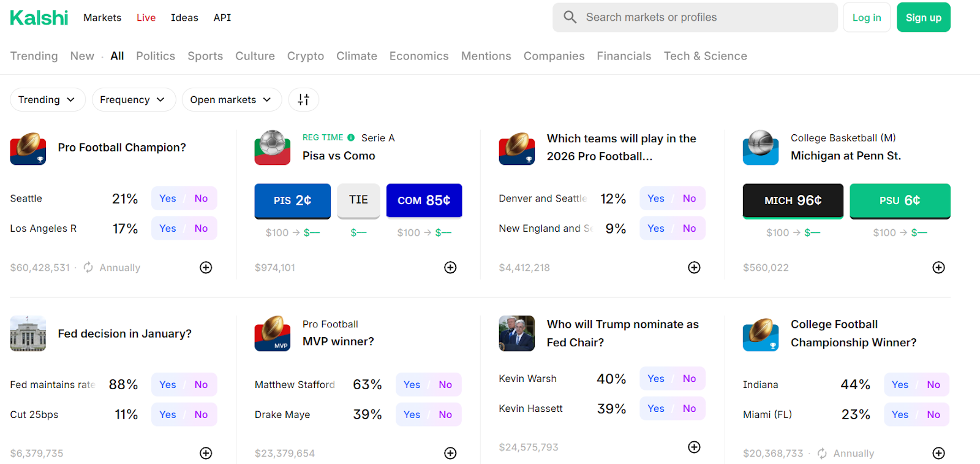Expand the Open markets dropdown

point(231,99)
